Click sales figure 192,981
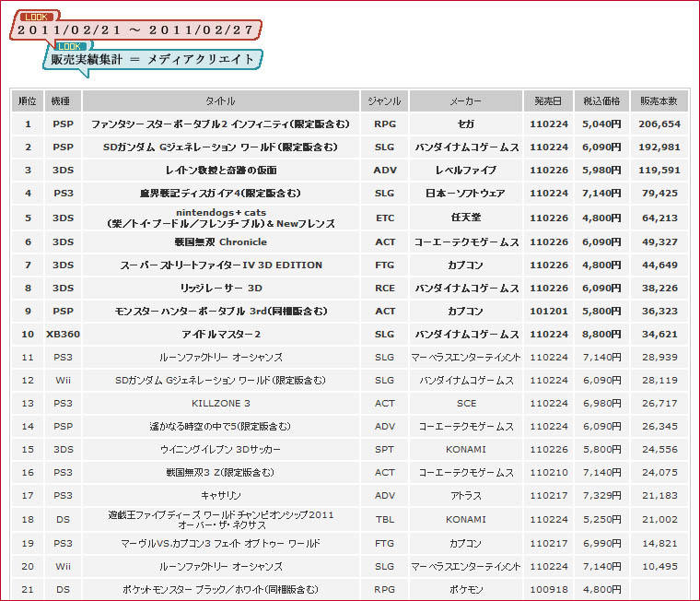Viewport: 700px width, 601px height. (659, 147)
